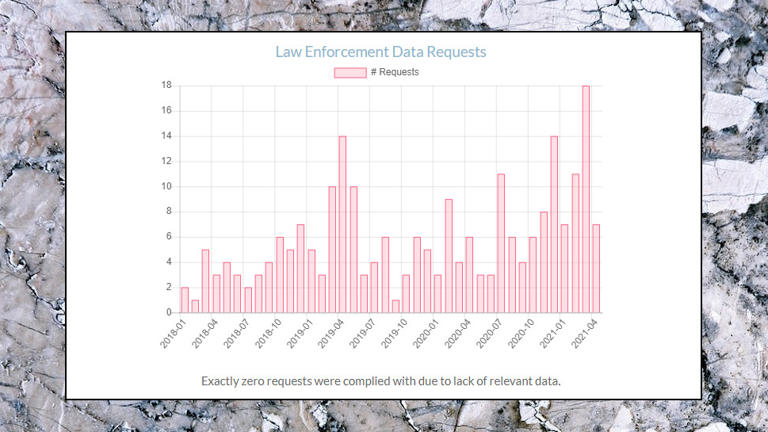The width and height of the screenshot is (768, 432).
Task: Click the 18 y-axis tick label
Action: point(167,85)
